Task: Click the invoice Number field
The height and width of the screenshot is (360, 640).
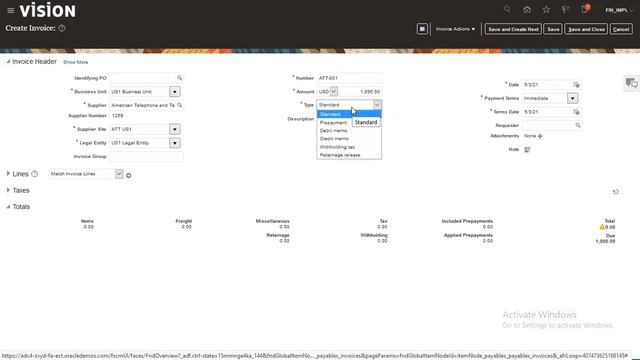Action: coord(349,78)
